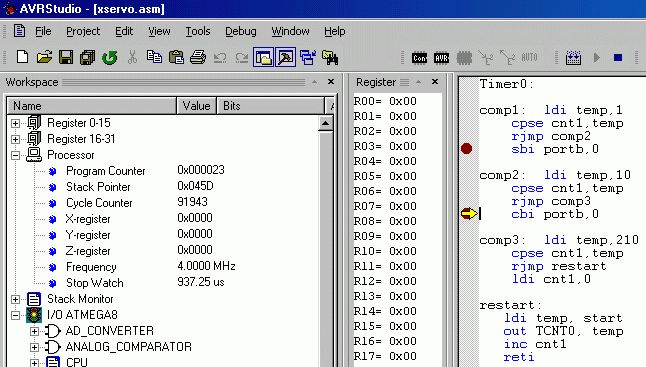Save the file with the floppy disk icon
Image resolution: width=646 pixels, height=367 pixels.
(66, 57)
